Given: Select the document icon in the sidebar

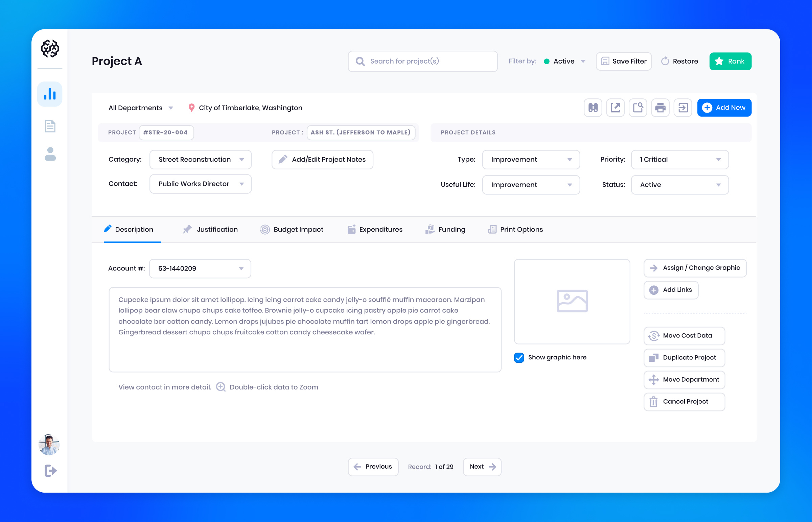Looking at the screenshot, I should click(49, 126).
